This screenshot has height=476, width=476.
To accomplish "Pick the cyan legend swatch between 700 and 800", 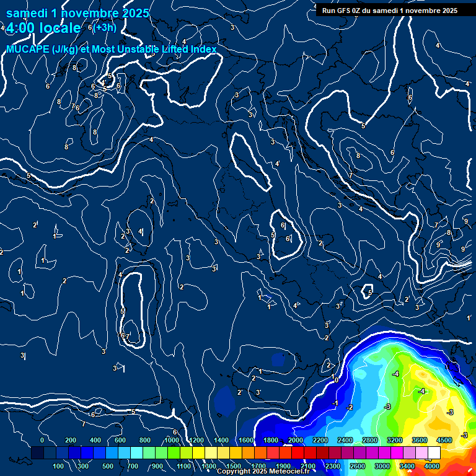I will pos(136,452).
